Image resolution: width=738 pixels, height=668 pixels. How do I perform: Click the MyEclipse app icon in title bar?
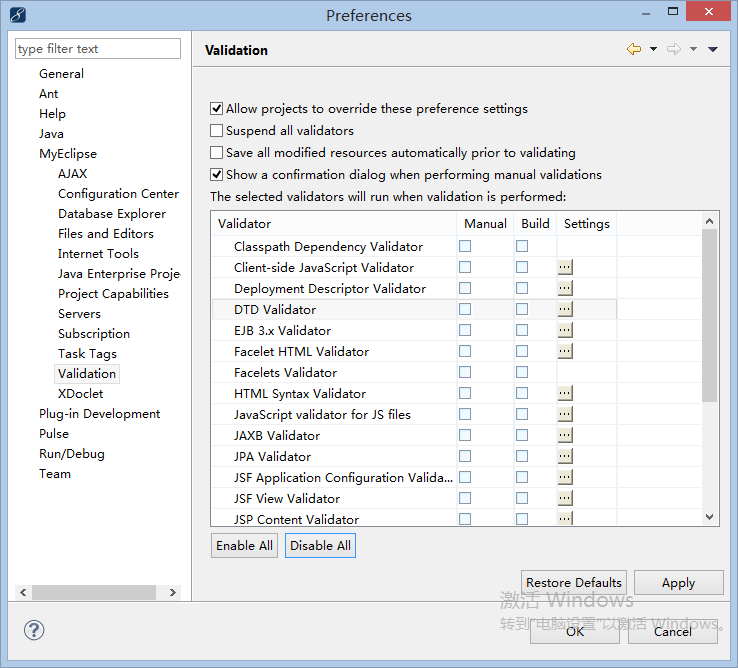pyautogui.click(x=17, y=15)
